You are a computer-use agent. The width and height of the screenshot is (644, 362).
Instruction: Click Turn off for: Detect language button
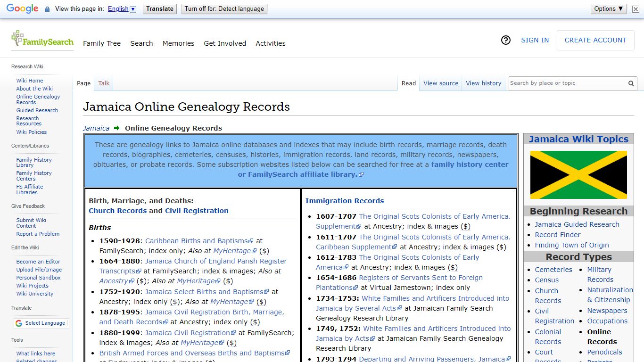(x=224, y=9)
